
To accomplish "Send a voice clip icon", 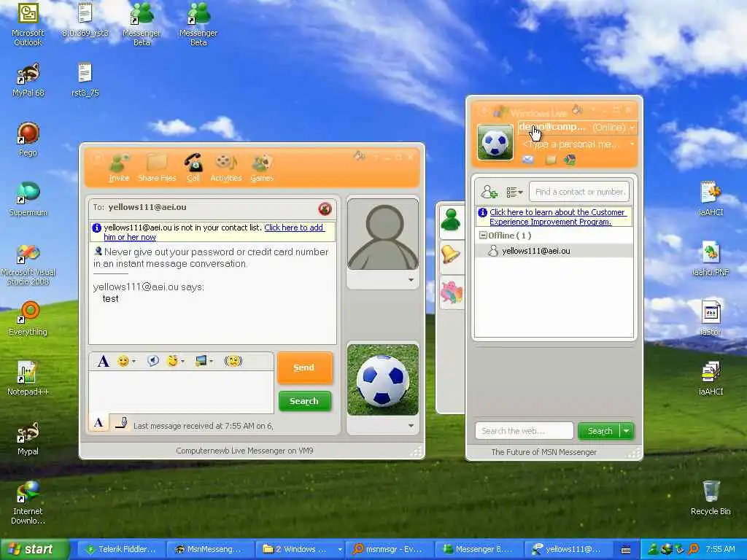I will click(153, 361).
